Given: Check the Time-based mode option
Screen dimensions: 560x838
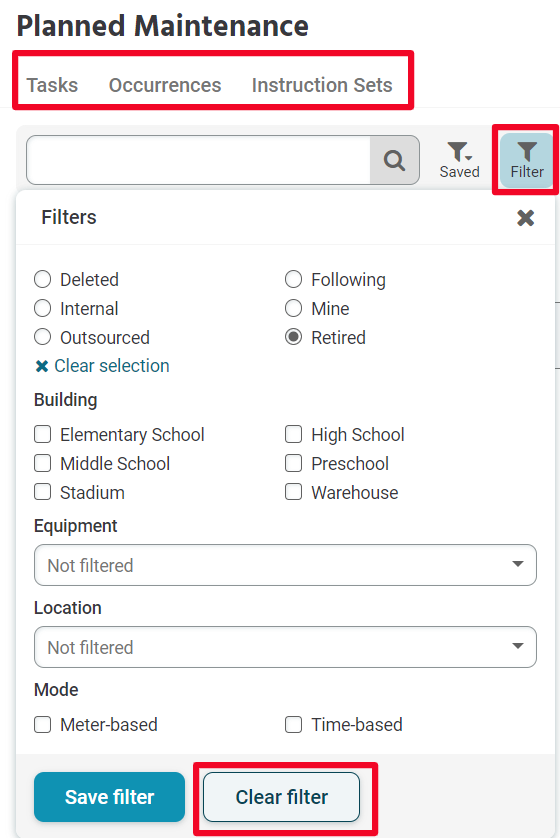Looking at the screenshot, I should click(293, 725).
